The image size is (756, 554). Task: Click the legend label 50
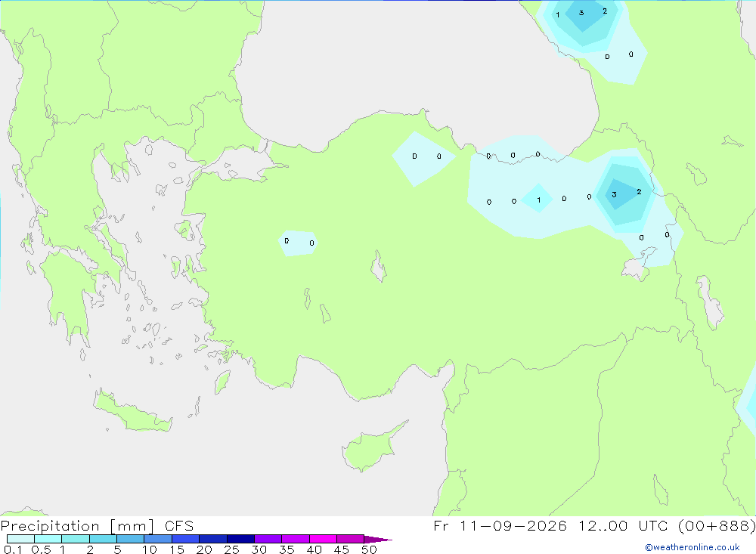click(x=369, y=549)
